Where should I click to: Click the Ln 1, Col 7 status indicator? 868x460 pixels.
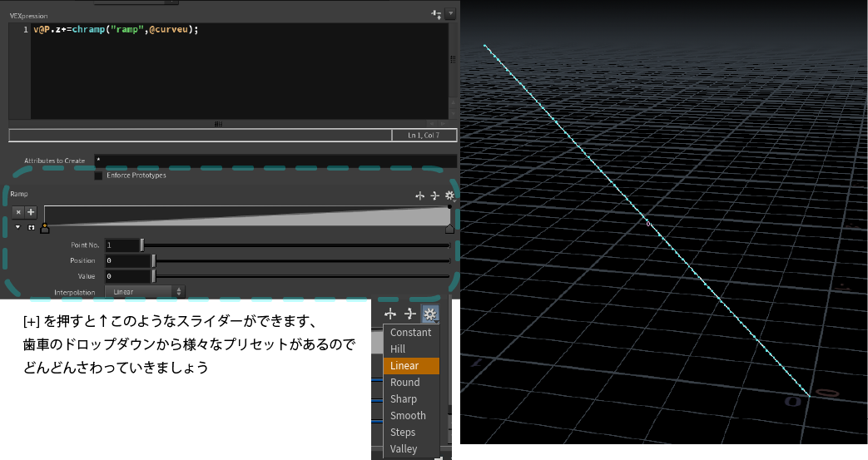[424, 135]
